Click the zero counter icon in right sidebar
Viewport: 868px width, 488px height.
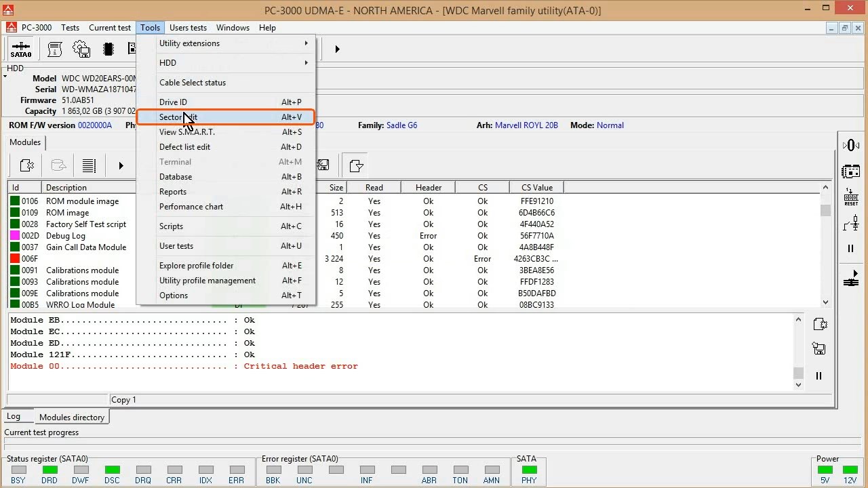tap(850, 146)
